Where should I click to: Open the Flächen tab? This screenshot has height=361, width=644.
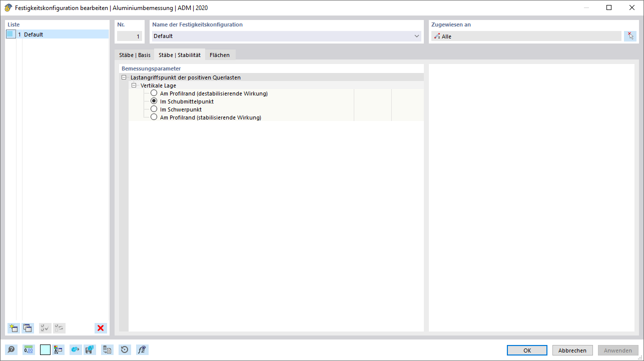point(220,55)
